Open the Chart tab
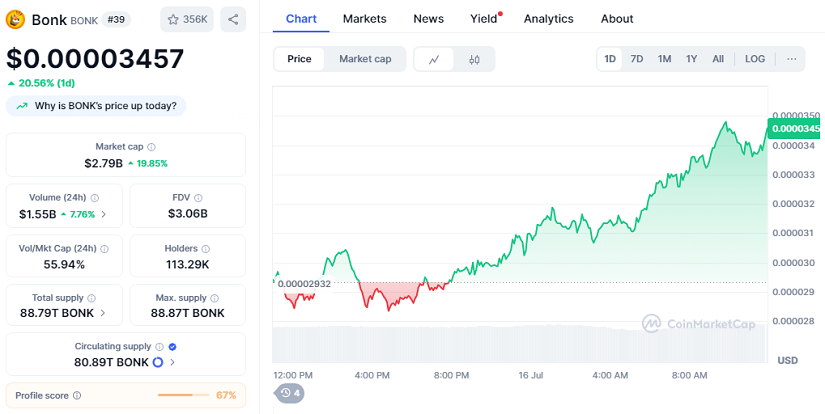825x414 pixels. tap(301, 19)
